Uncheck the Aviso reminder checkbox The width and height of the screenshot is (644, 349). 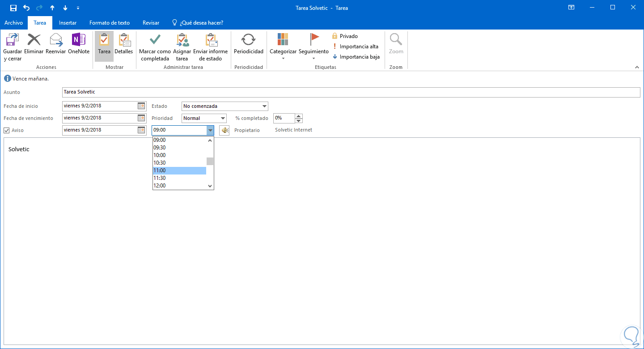[6, 130]
